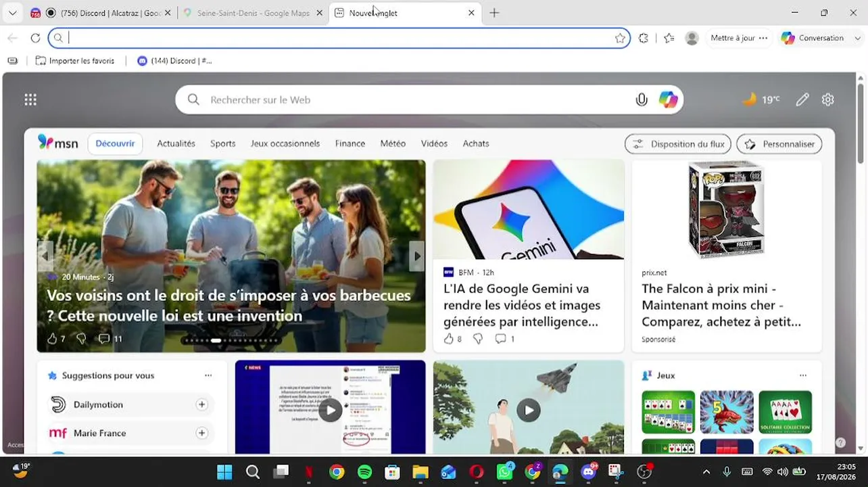
Task: Open the Jeux occasionnels tab
Action: (285, 143)
